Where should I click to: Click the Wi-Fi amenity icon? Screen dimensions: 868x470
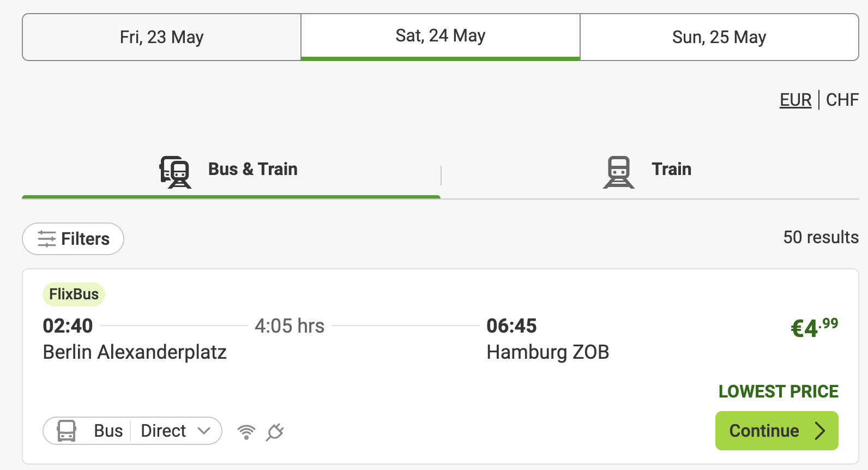(x=246, y=432)
